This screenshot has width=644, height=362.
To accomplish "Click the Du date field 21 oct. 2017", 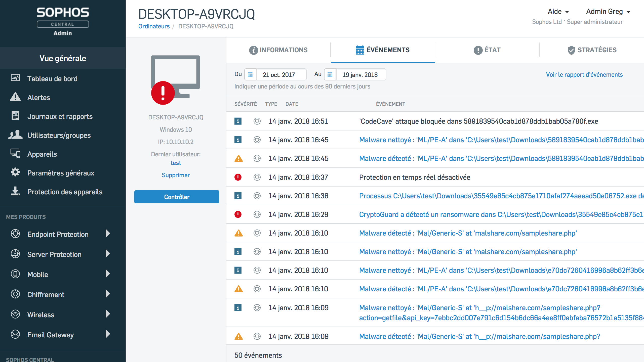I will click(x=281, y=75).
